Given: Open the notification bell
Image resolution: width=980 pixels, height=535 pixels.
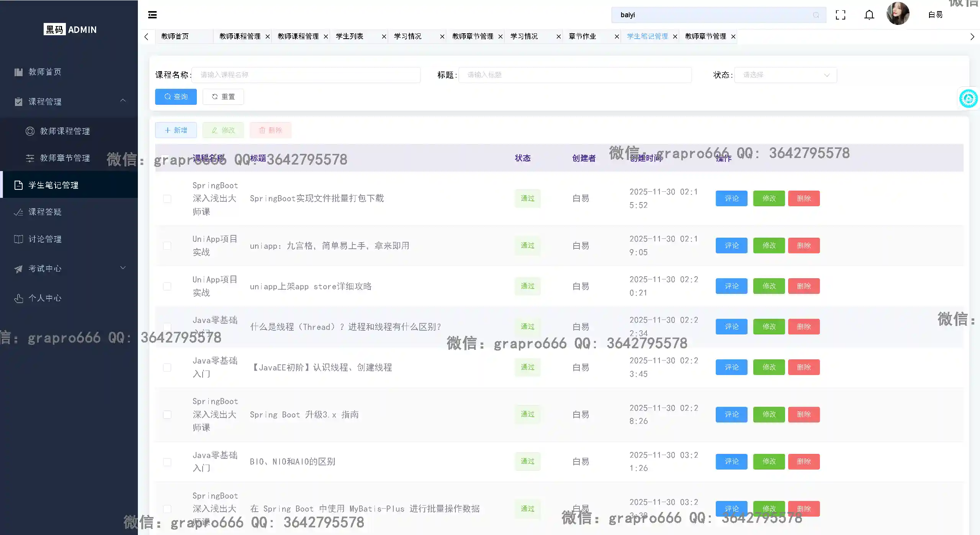Looking at the screenshot, I should click(869, 15).
